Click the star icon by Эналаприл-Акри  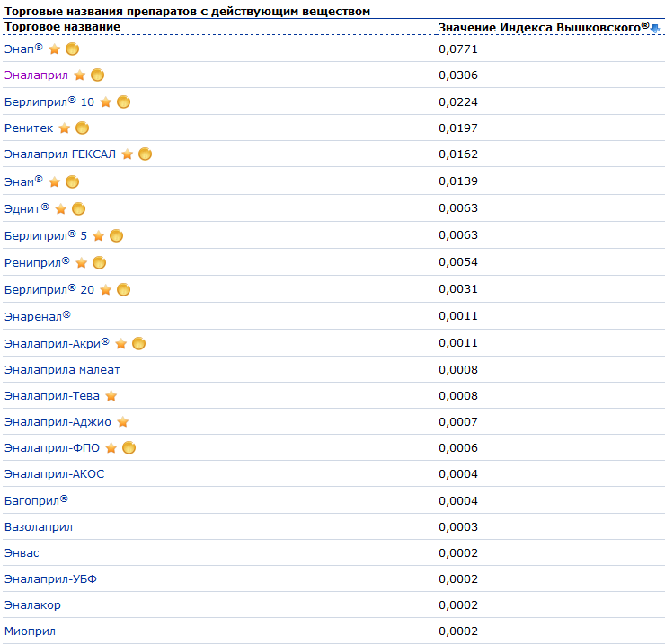pyautogui.click(x=121, y=344)
